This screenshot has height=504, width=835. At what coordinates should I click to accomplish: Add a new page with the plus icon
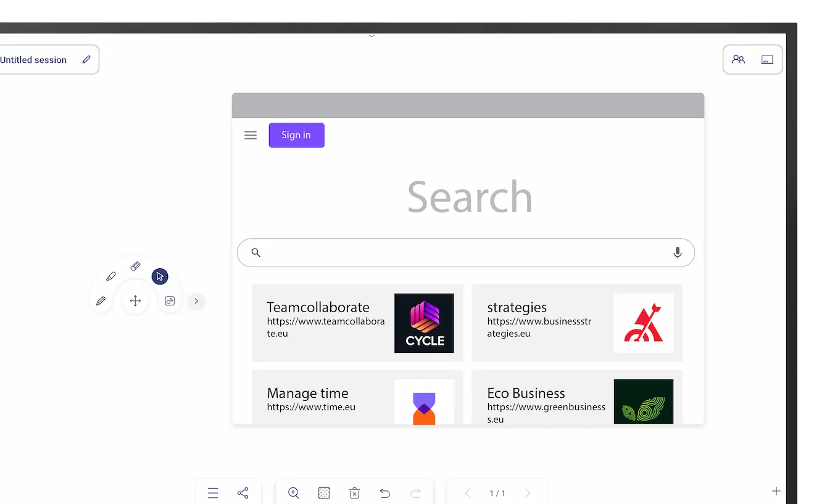(776, 491)
